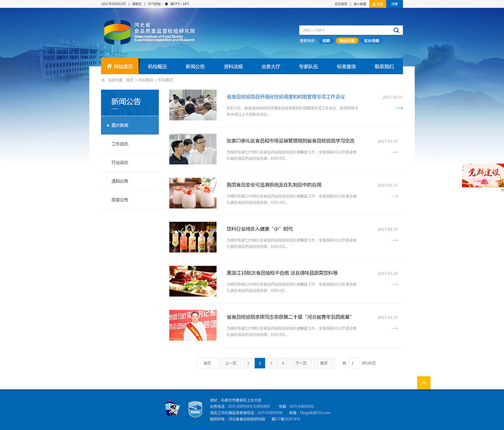This screenshot has height=430, width=504.
Task: Click the blue 注册 register button
Action: click(x=395, y=4)
